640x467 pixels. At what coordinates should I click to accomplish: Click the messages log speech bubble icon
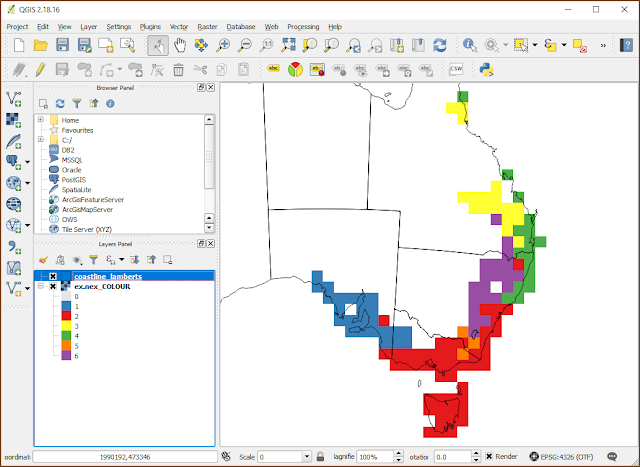611,456
